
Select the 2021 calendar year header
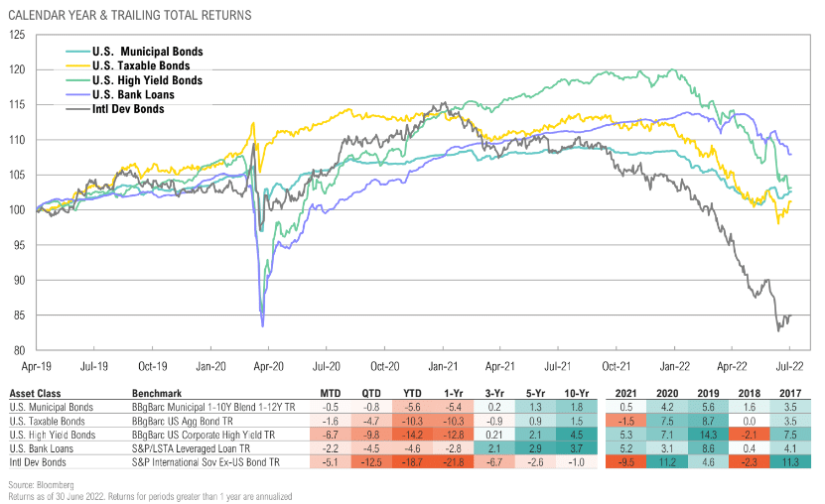click(625, 393)
